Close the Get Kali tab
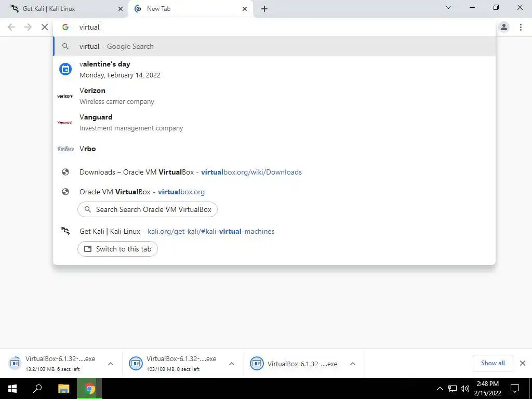The width and height of the screenshot is (532, 399). [121, 9]
